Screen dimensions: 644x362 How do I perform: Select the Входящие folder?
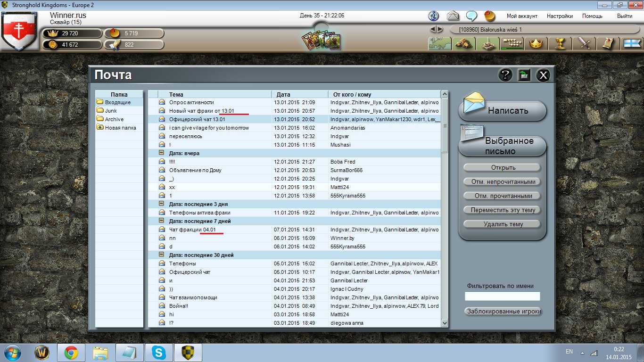(x=119, y=102)
